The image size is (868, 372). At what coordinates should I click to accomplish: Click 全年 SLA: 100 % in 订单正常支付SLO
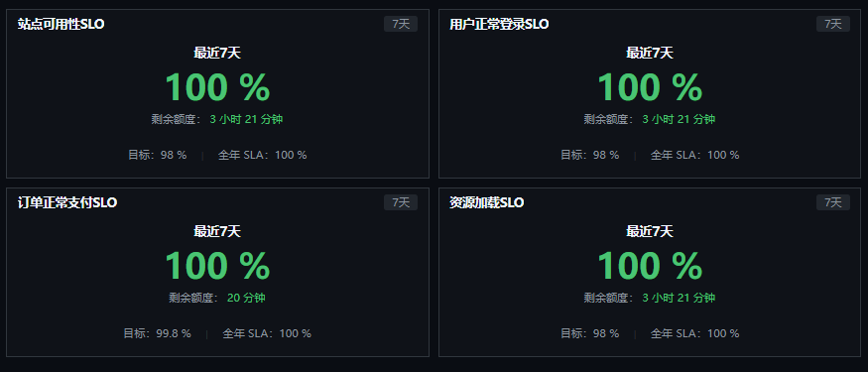pyautogui.click(x=267, y=333)
